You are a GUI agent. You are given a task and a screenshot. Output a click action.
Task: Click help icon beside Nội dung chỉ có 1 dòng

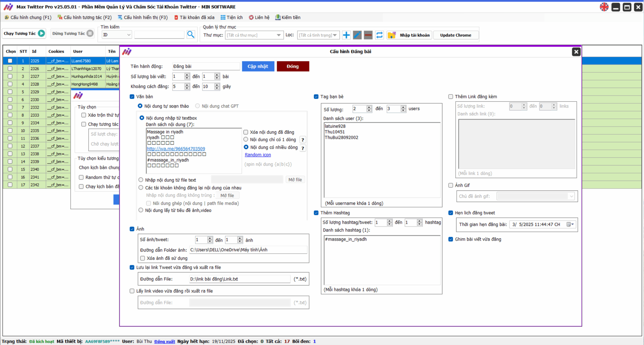(x=303, y=140)
